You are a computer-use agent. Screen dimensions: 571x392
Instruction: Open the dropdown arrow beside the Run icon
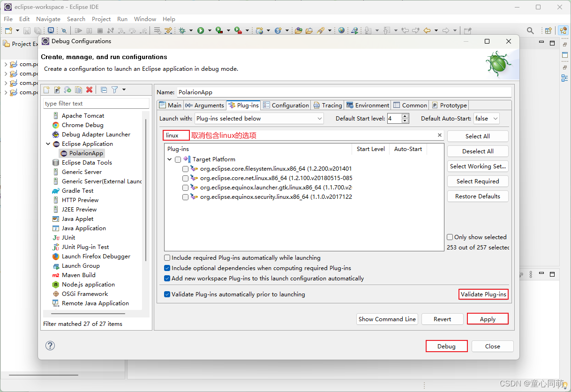[210, 30]
